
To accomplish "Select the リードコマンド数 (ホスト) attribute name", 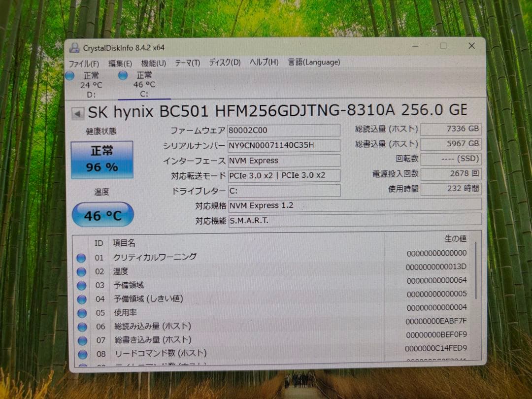I will click(x=161, y=354).
